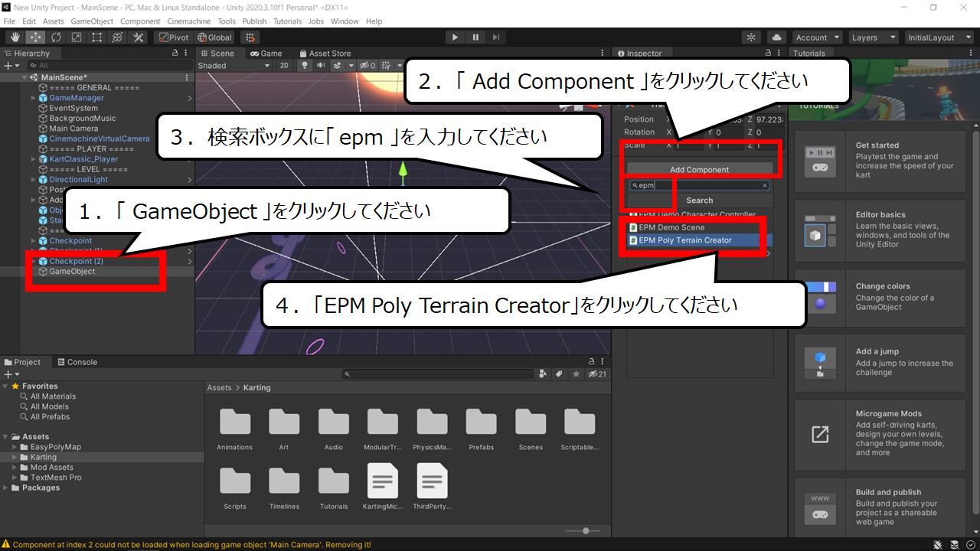This screenshot has width=980, height=551.
Task: Open the Account dropdown
Action: pos(817,37)
